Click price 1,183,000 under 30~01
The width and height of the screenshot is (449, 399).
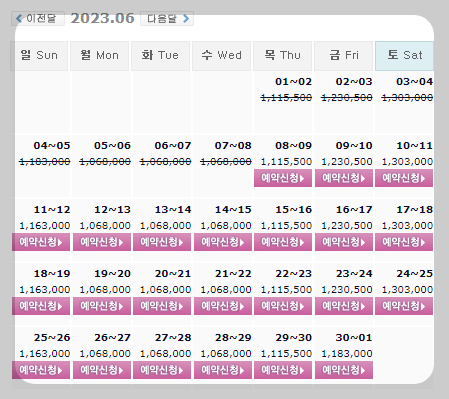point(347,354)
